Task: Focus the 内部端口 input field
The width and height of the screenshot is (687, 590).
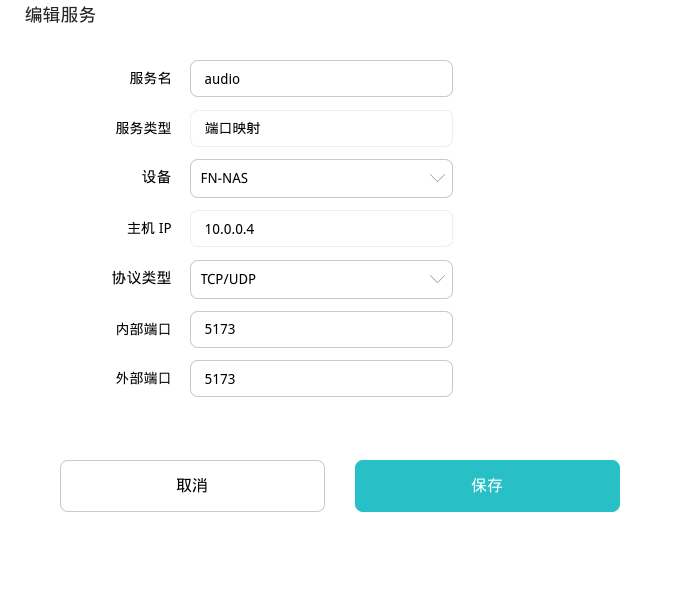Action: [x=321, y=330]
